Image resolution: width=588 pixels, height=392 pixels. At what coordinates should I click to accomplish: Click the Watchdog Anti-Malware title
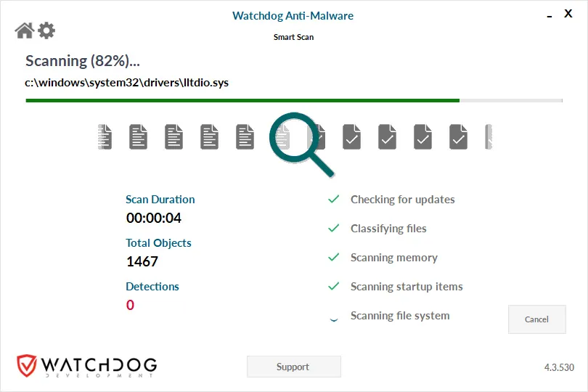coord(293,16)
